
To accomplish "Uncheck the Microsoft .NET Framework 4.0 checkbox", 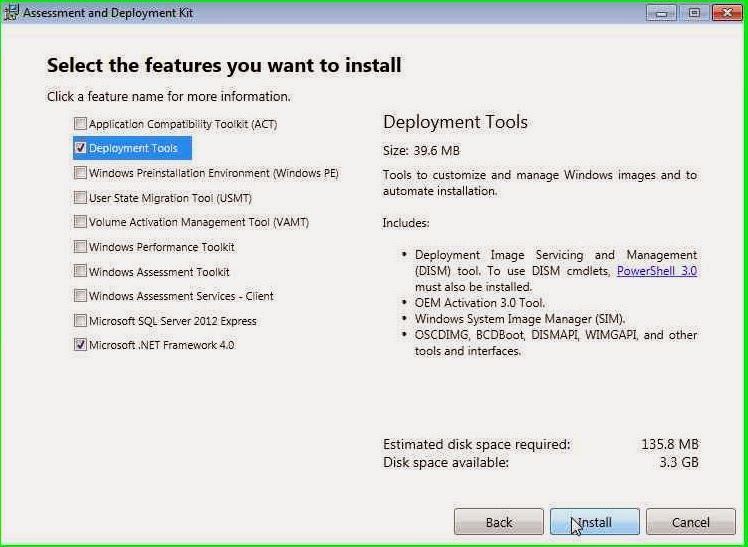I will (81, 345).
